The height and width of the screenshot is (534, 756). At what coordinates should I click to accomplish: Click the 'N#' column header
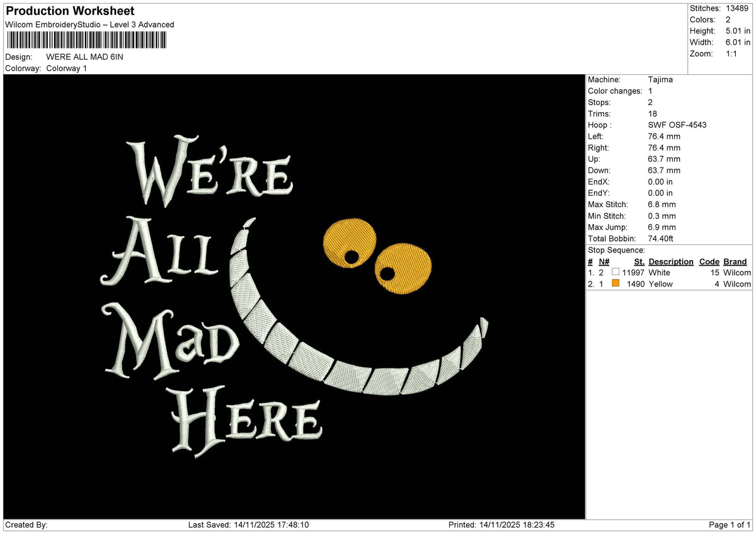[604, 261]
